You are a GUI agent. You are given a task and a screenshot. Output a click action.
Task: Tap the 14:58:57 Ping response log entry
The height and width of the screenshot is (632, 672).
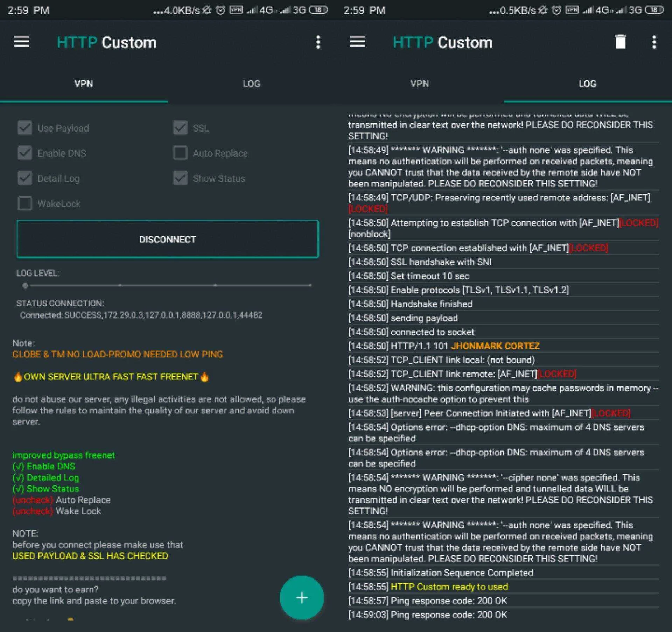[503, 601]
